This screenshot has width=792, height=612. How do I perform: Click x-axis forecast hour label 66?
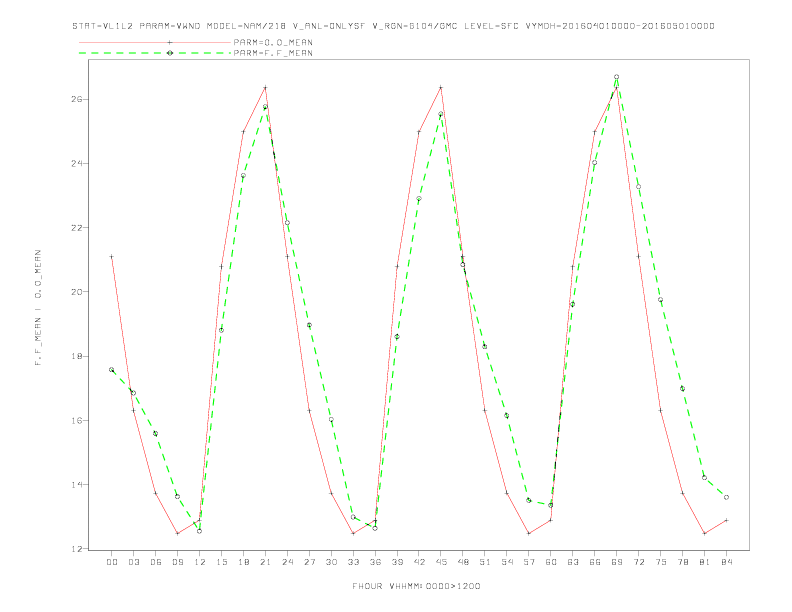click(x=595, y=562)
